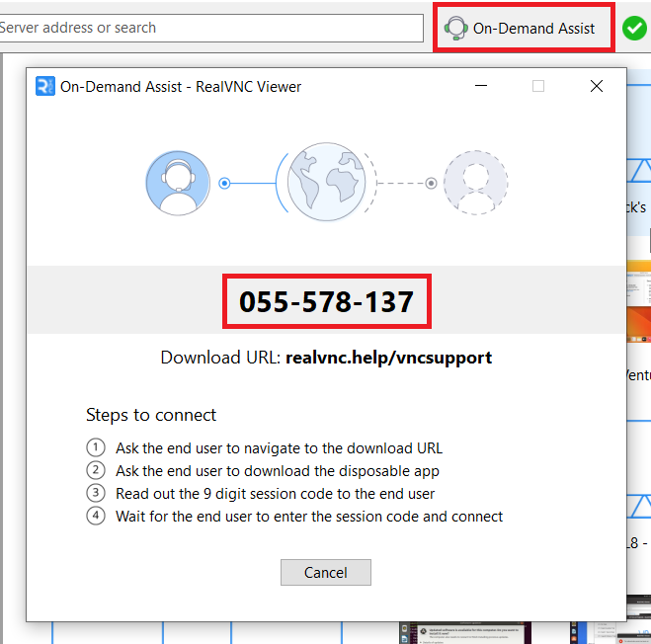
Task: Open On-Demand Assist from the toolbar
Action: (x=525, y=28)
